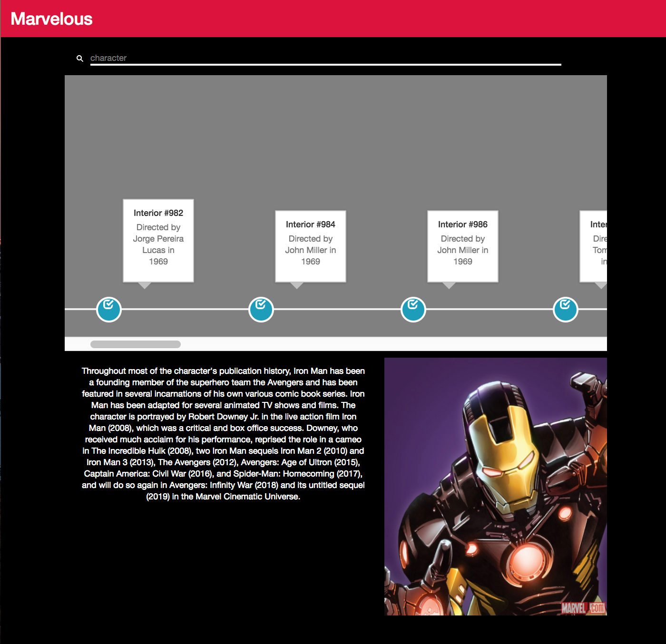Click the horizontal timeline scrollbar thumb
This screenshot has width=666, height=644.
point(136,344)
